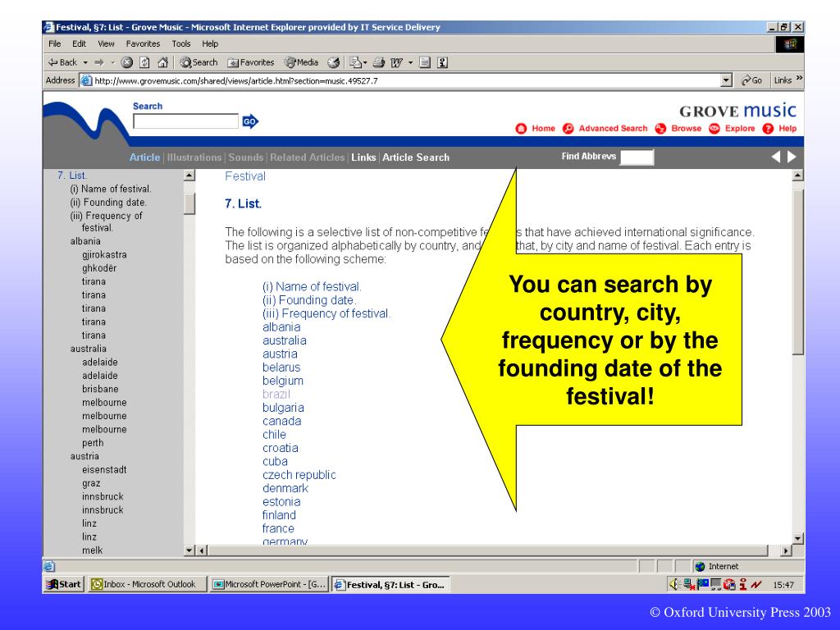840x630 pixels.
Task: Click the Edit with Word icon
Action: pos(396,62)
